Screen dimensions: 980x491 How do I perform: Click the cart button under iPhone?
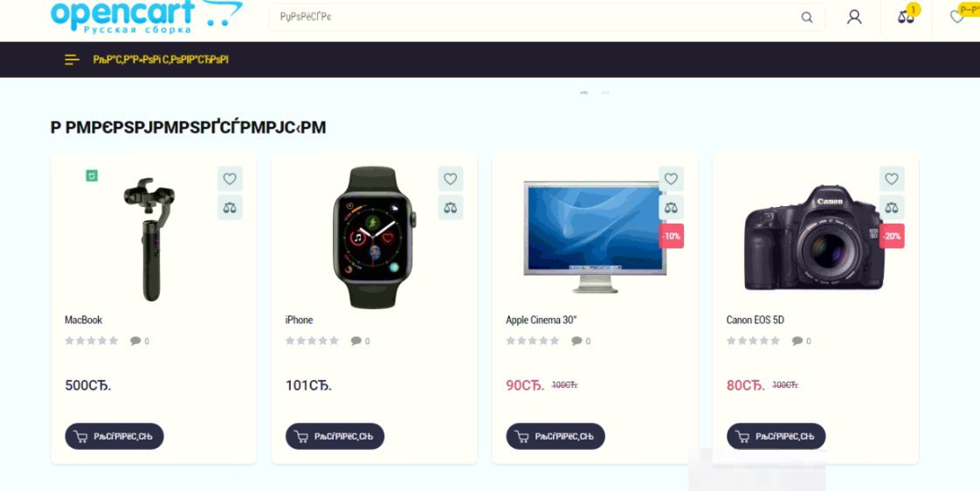(335, 437)
